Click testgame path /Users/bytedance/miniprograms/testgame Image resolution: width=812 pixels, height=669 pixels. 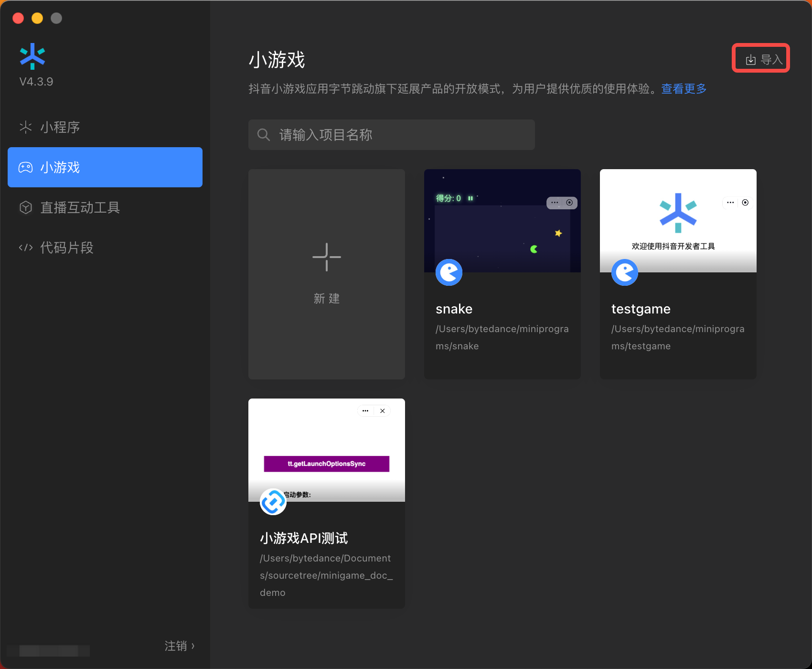678,337
